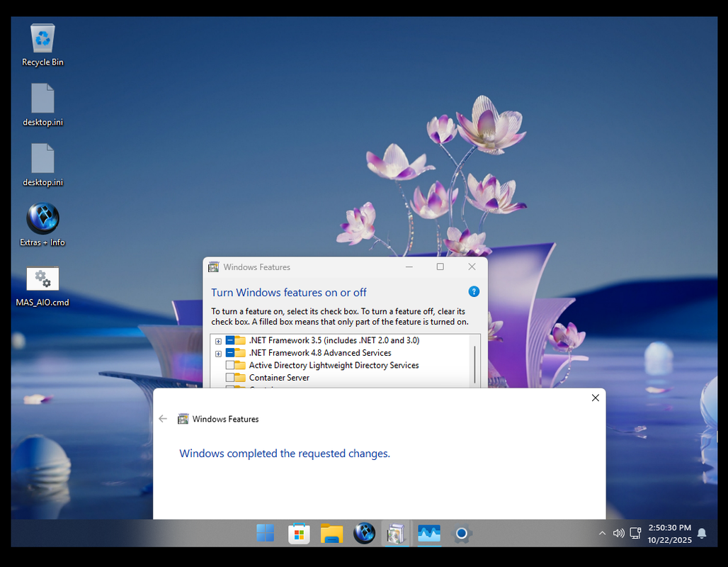Open the notification bell
The height and width of the screenshot is (567, 728).
click(x=702, y=533)
